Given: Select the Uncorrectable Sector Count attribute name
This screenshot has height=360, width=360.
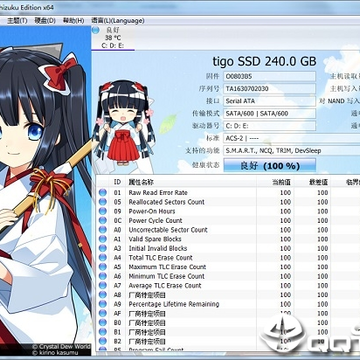Looking at the screenshot, I should pos(168,230).
